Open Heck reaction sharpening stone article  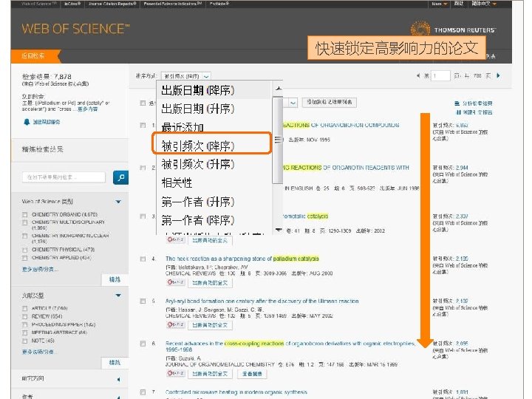click(242, 259)
